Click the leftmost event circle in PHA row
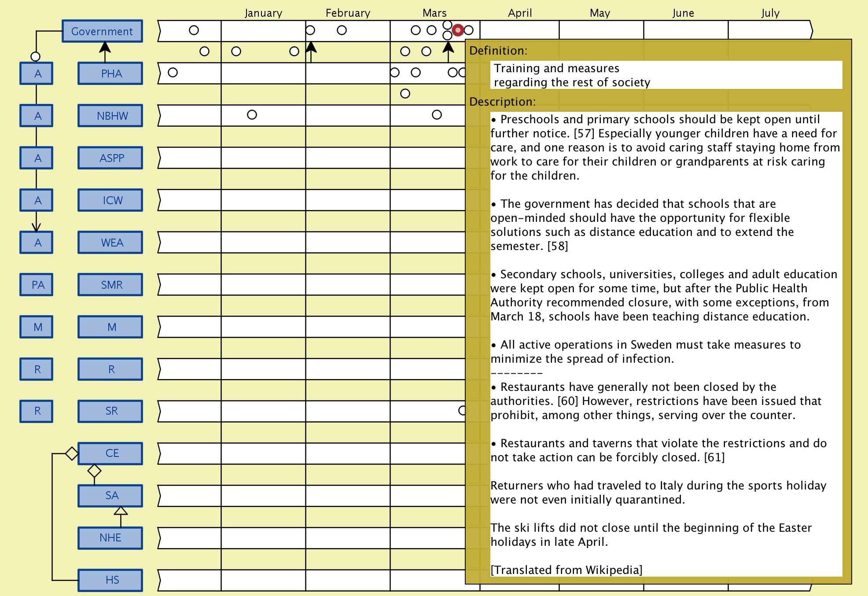The width and height of the screenshot is (868, 596). (x=173, y=73)
